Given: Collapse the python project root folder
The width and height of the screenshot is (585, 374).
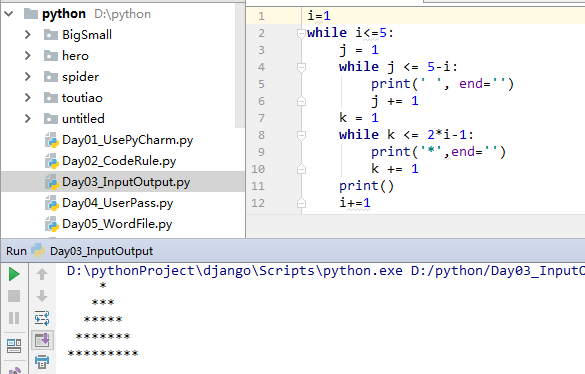Looking at the screenshot, I should tap(9, 14).
